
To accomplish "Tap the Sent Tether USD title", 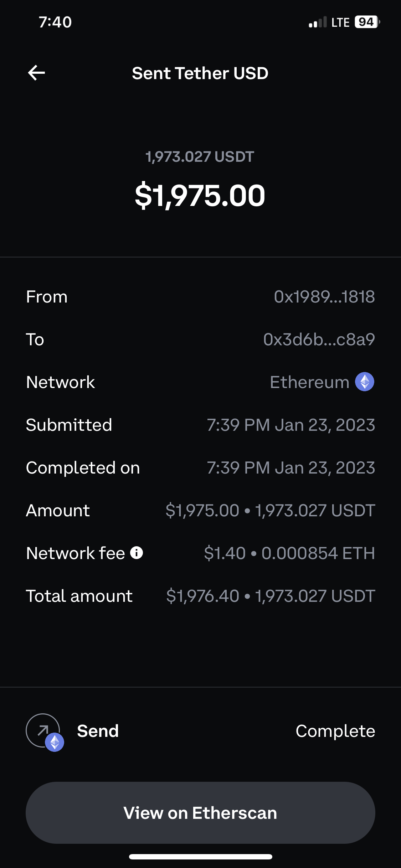I will (200, 73).
